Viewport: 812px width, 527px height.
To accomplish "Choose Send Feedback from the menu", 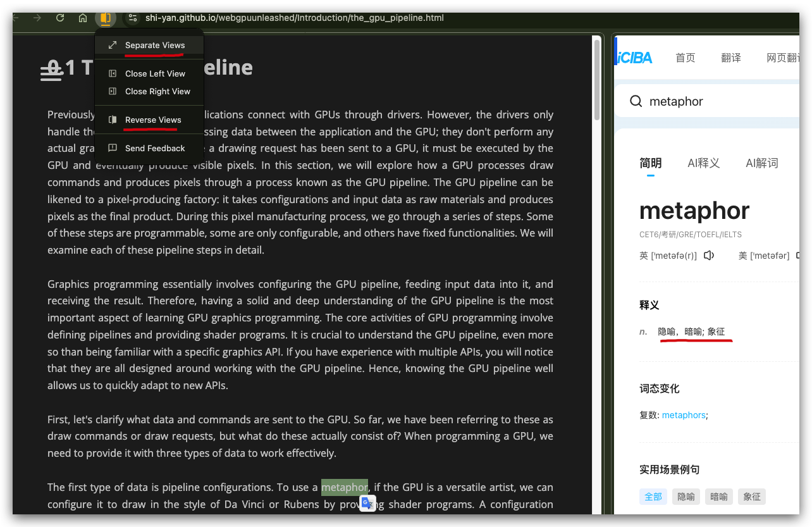I will point(149,148).
